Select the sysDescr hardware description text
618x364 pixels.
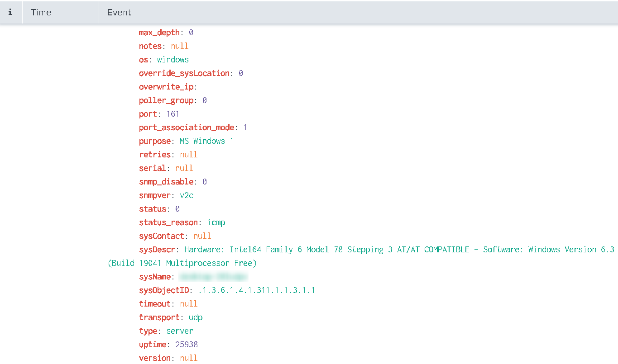click(317, 249)
